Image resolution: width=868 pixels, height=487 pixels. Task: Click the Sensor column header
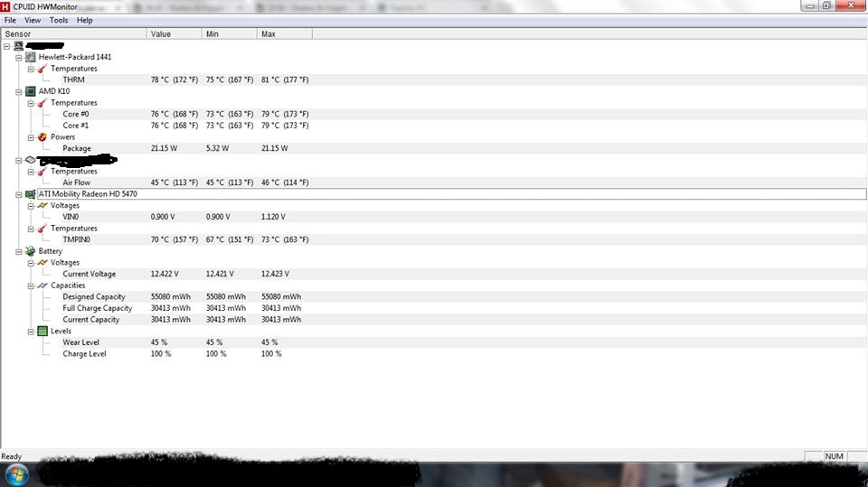pyautogui.click(x=73, y=33)
